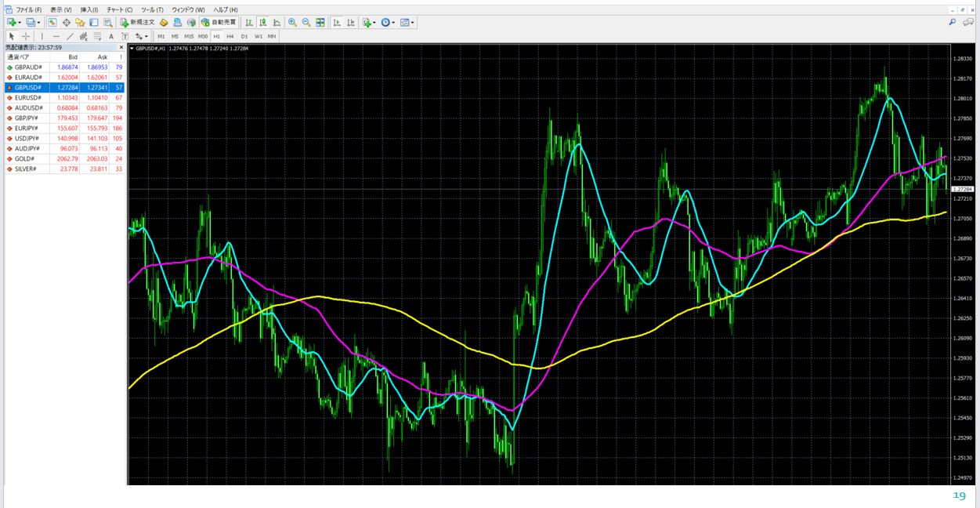Close the market watch panel
Image resolution: width=980 pixels, height=508 pixels.
pos(121,47)
